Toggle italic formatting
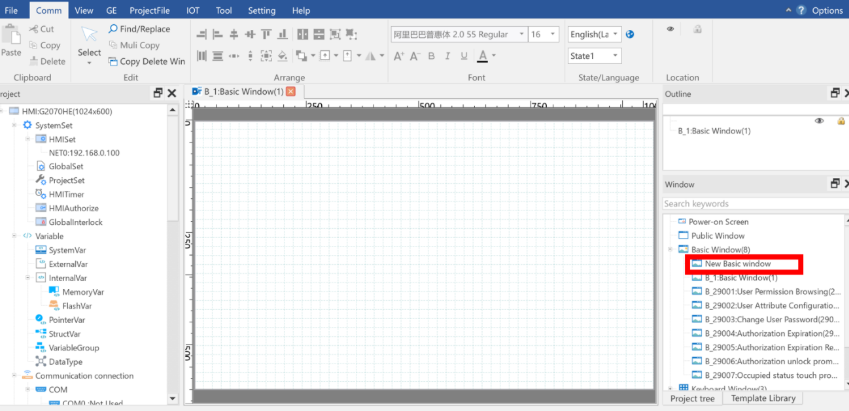 [448, 56]
